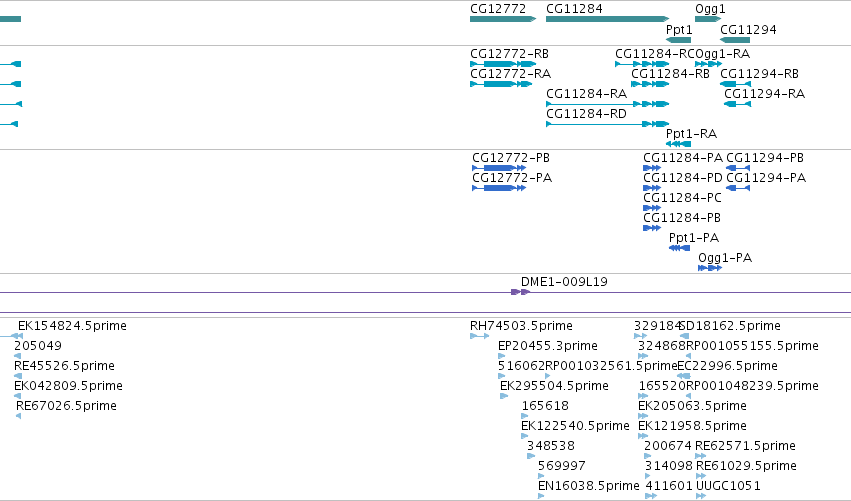
Task: Click the EK295504.5prime EST arrow
Action: pos(504,396)
